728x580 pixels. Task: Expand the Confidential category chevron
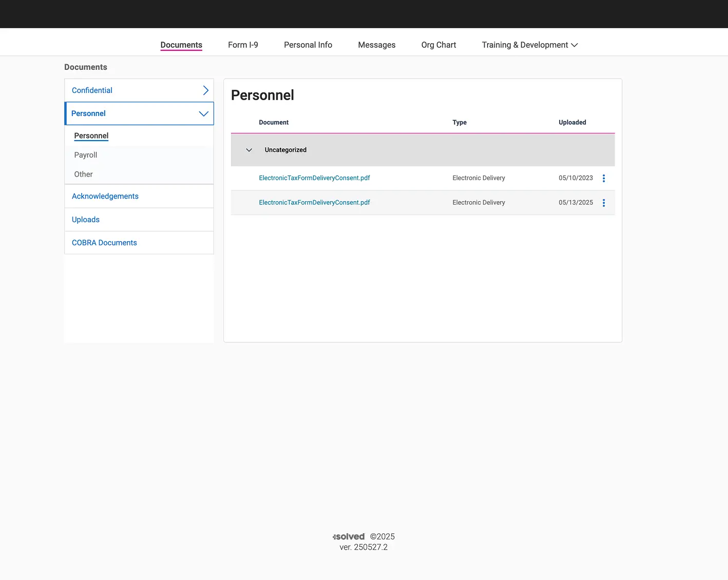pos(205,90)
